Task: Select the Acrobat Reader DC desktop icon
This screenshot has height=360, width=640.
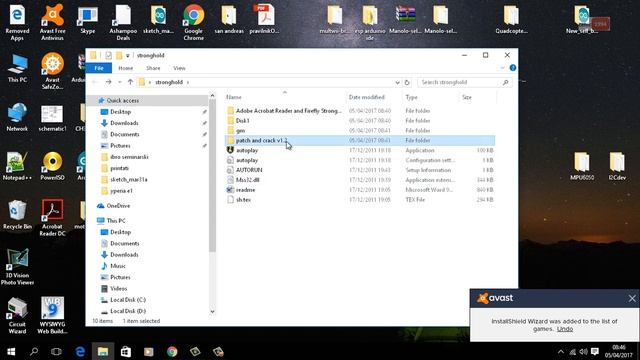Action: (x=52, y=218)
